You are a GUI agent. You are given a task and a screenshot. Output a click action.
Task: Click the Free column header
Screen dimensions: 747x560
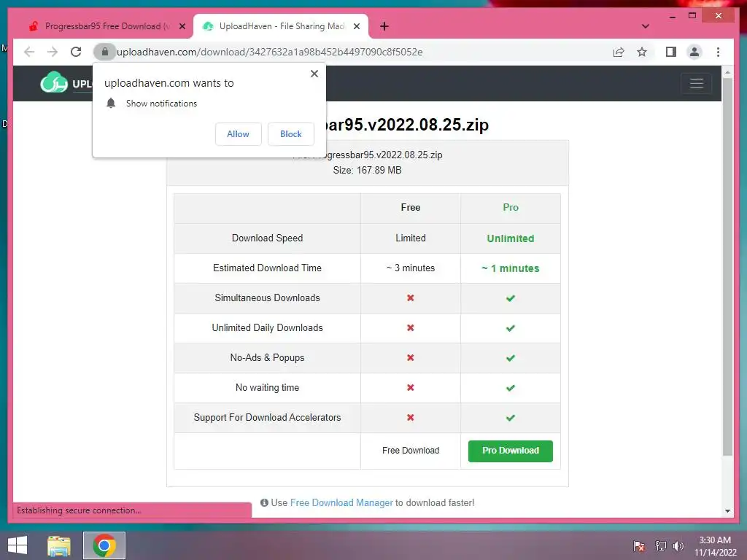tap(411, 208)
